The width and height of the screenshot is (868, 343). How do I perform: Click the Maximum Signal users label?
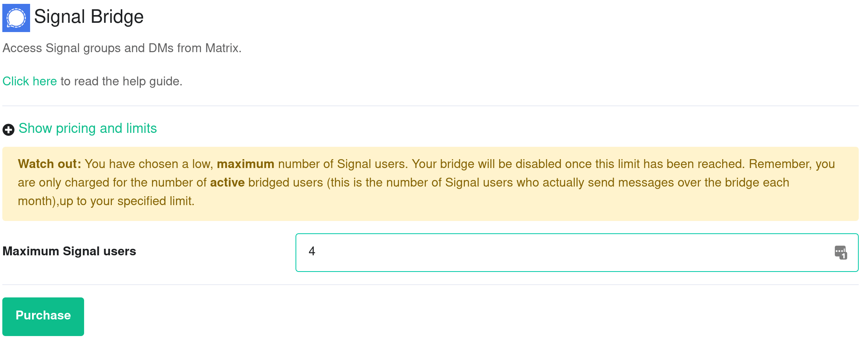(x=69, y=251)
